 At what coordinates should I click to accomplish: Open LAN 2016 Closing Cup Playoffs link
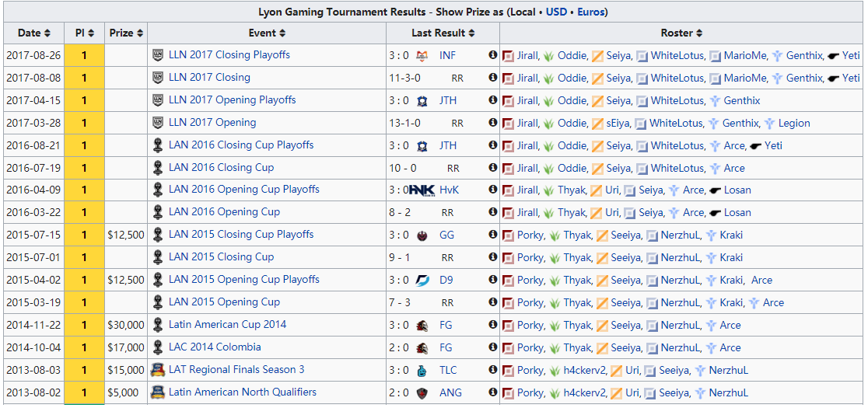241,145
